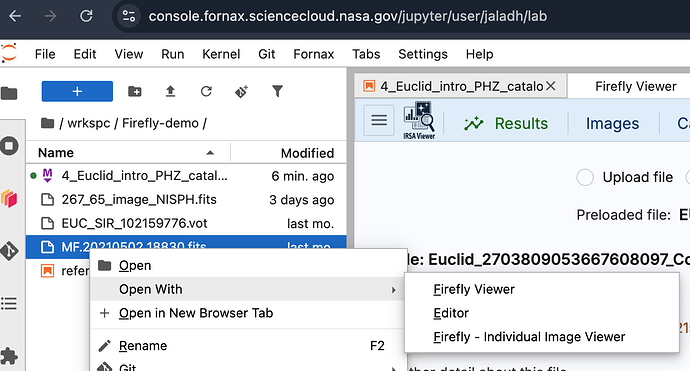
Task: Open site information icon in address bar
Action: 128,16
